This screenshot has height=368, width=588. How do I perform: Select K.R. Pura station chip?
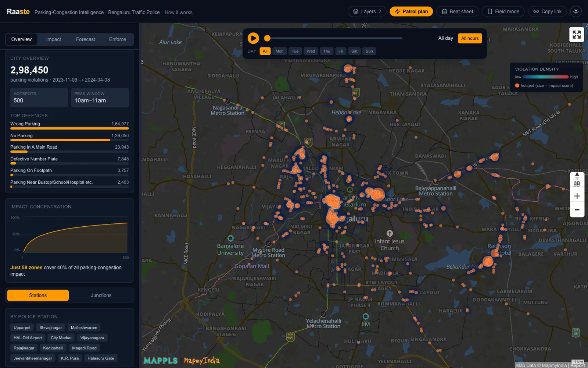(70, 358)
